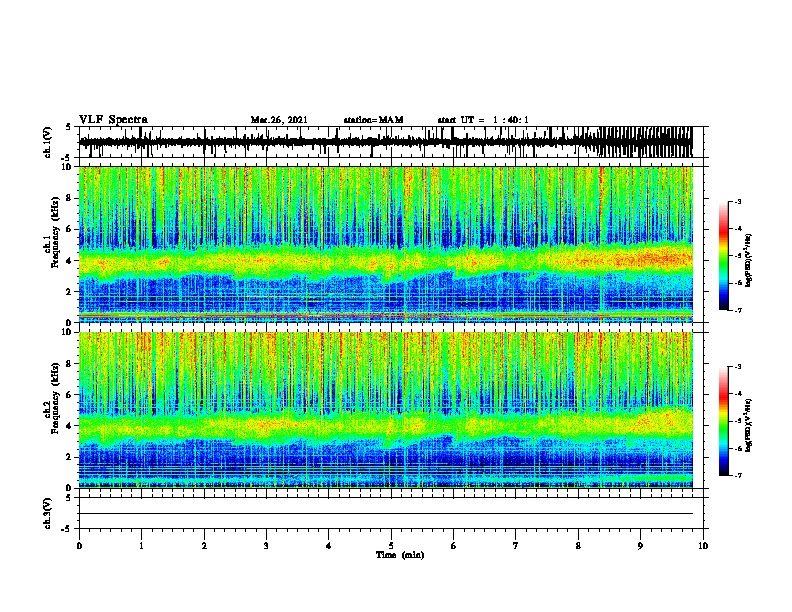Select the date text "Mar.26, 2021"
This screenshot has height=612, width=792.
[x=279, y=120]
